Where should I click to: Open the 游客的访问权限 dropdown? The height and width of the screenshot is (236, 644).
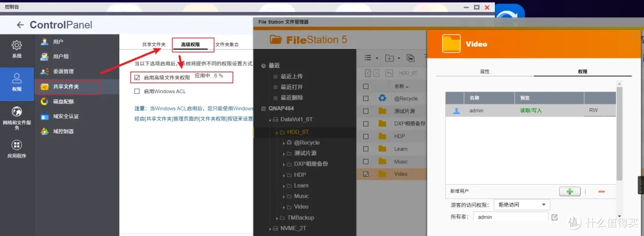pos(522,205)
